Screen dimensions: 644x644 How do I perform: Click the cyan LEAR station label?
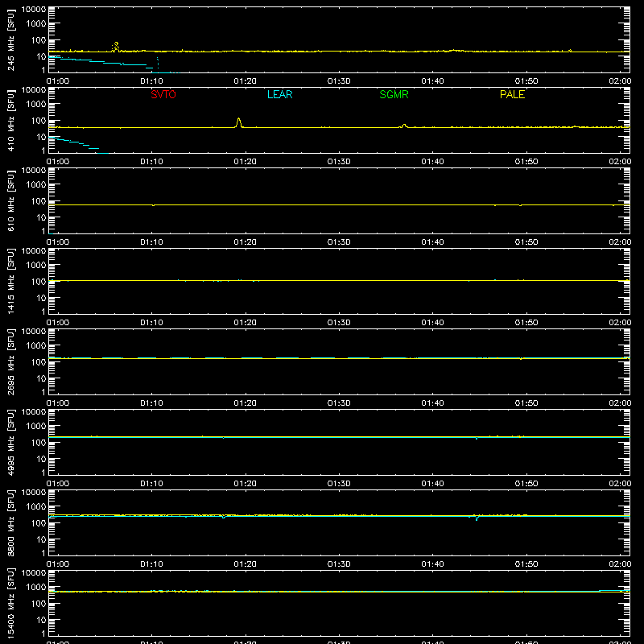click(x=279, y=94)
